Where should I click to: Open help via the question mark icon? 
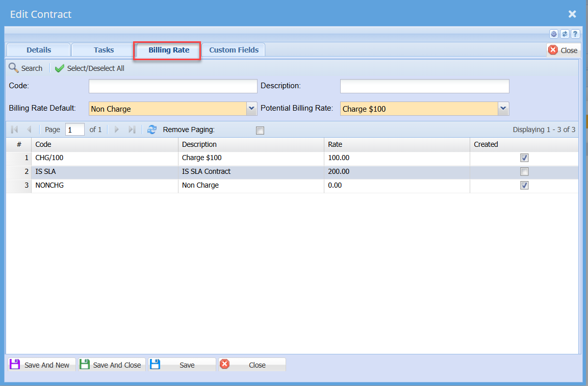pyautogui.click(x=575, y=34)
